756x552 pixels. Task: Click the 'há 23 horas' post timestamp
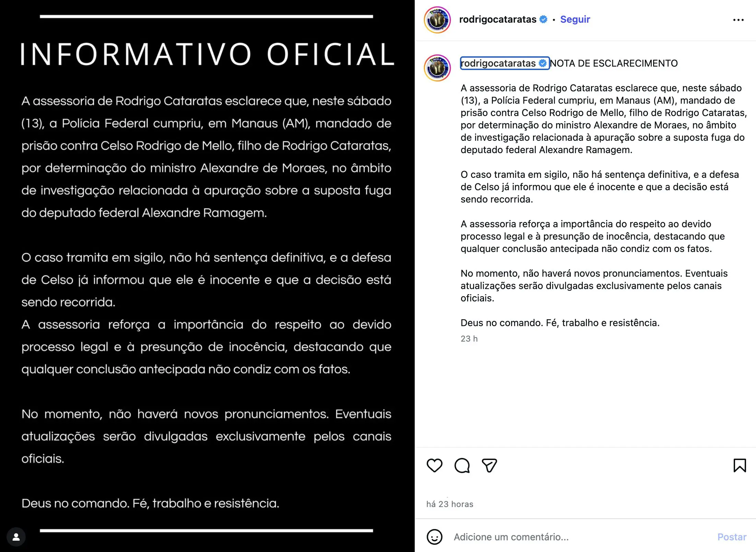450,504
